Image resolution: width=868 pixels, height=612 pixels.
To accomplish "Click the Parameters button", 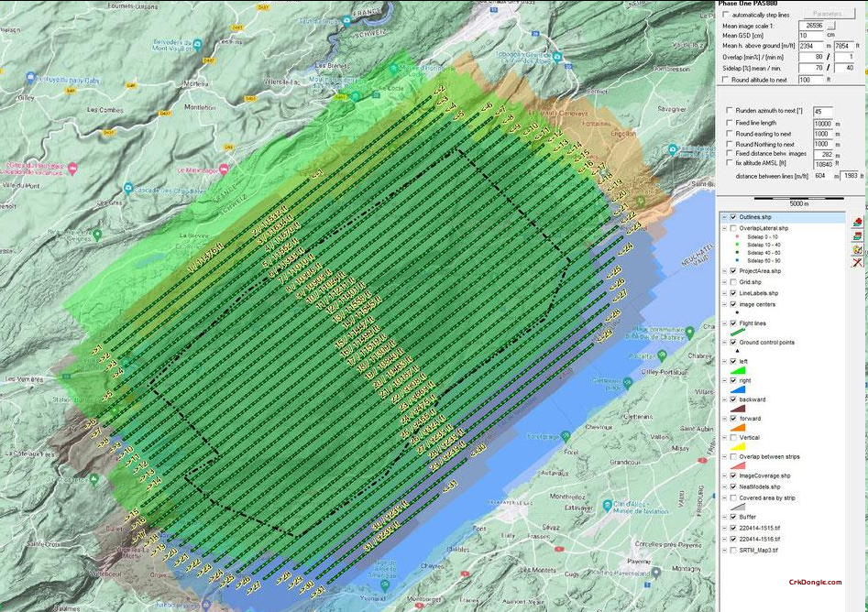I will (x=830, y=14).
